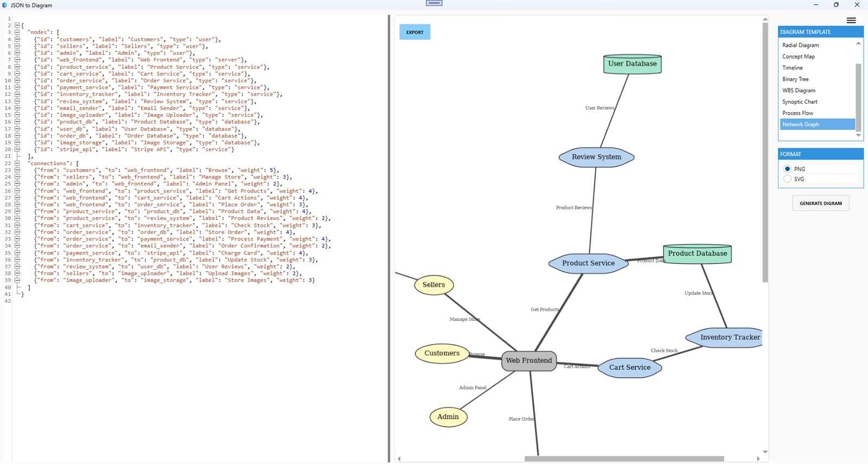Collapse fold marker on the Charge Card connection line
This screenshot has width=868, height=464.
click(17, 252)
